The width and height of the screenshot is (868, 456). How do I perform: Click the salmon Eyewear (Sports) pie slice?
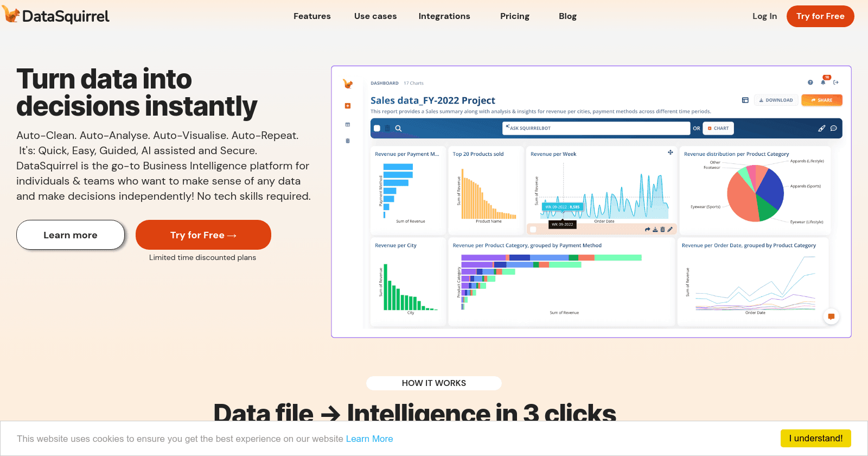click(741, 198)
